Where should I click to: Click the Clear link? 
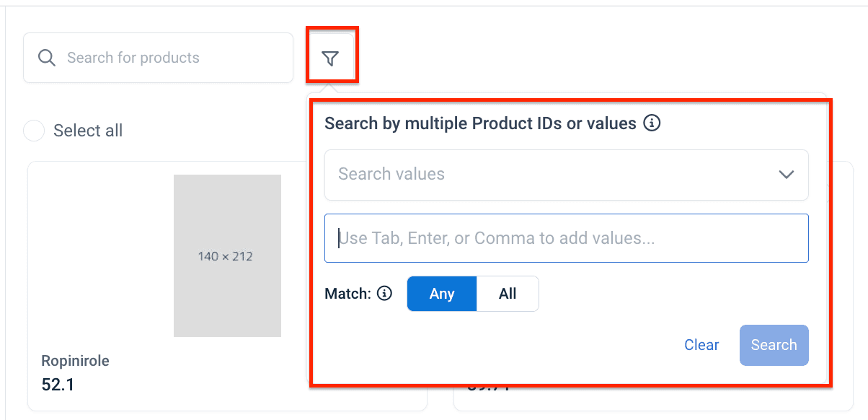pyautogui.click(x=701, y=345)
